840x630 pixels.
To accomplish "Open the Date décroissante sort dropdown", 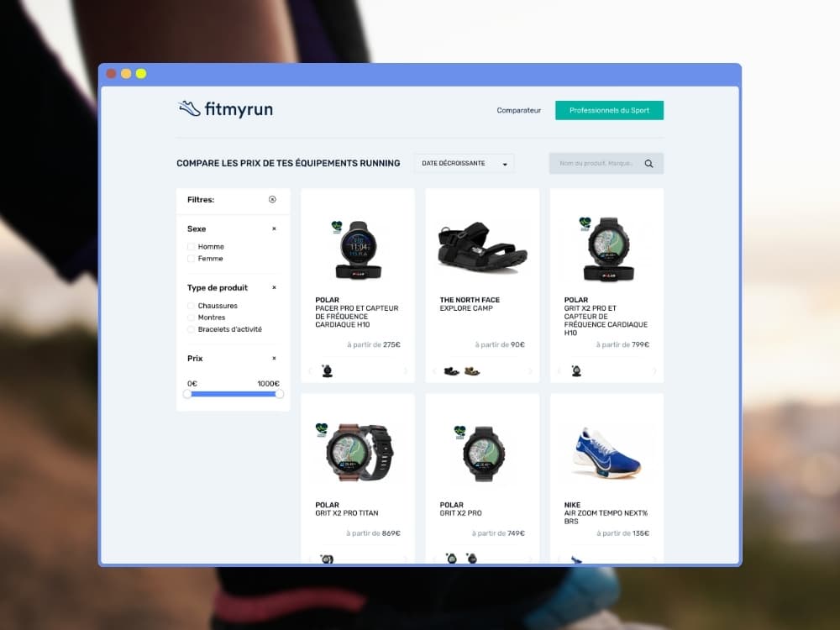I will 464,164.
